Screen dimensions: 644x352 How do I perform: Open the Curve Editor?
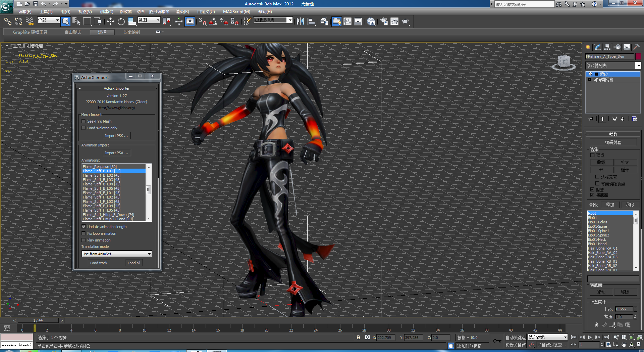coord(347,21)
